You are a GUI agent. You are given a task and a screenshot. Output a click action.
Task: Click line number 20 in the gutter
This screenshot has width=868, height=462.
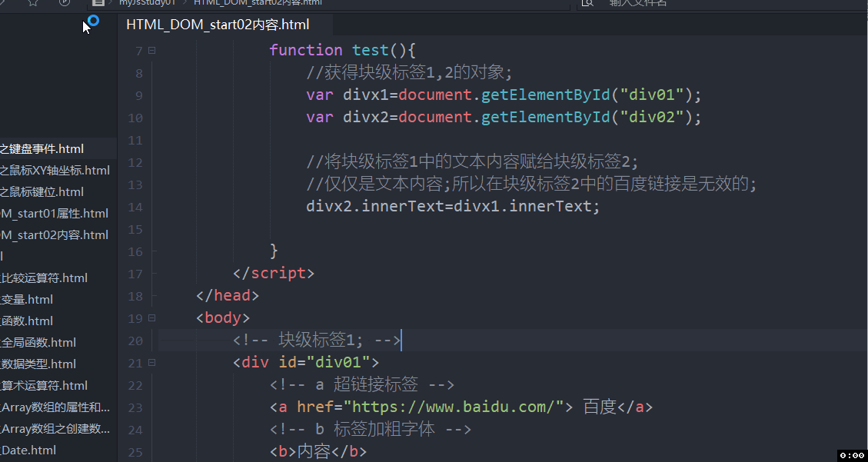(135, 341)
